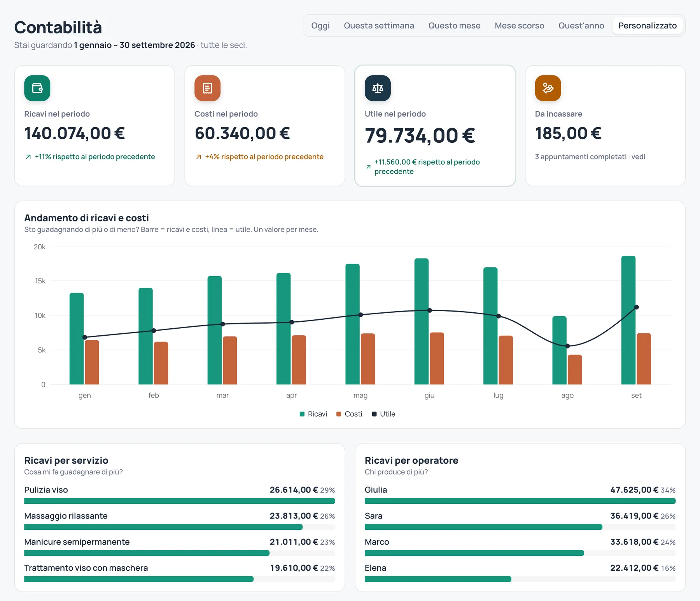
Task: Click the 'Sara' operator name
Action: click(374, 516)
